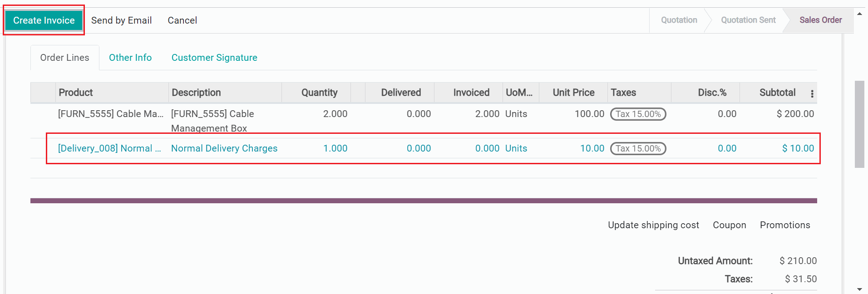Sort by the Product column header
This screenshot has height=294, width=868.
pyautogui.click(x=76, y=93)
